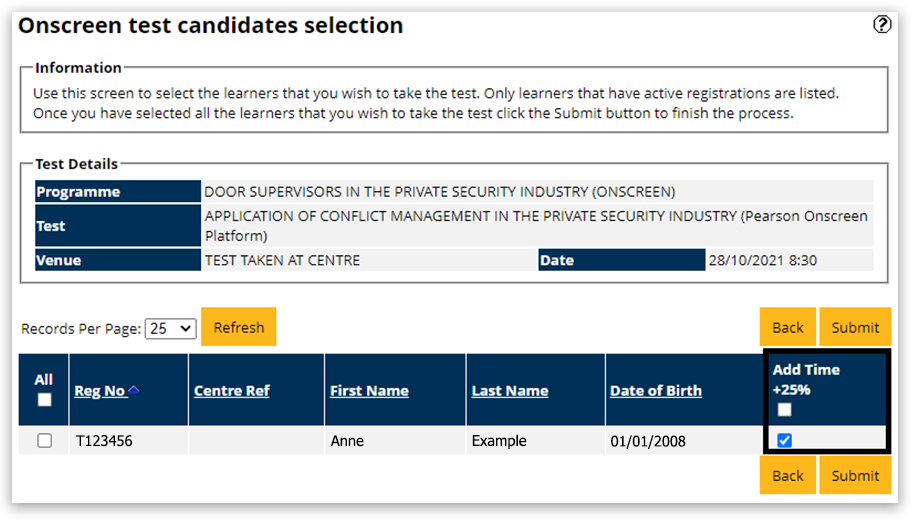Open the Records Per Page dropdown
Image resolution: width=916 pixels, height=521 pixels.
pos(170,328)
